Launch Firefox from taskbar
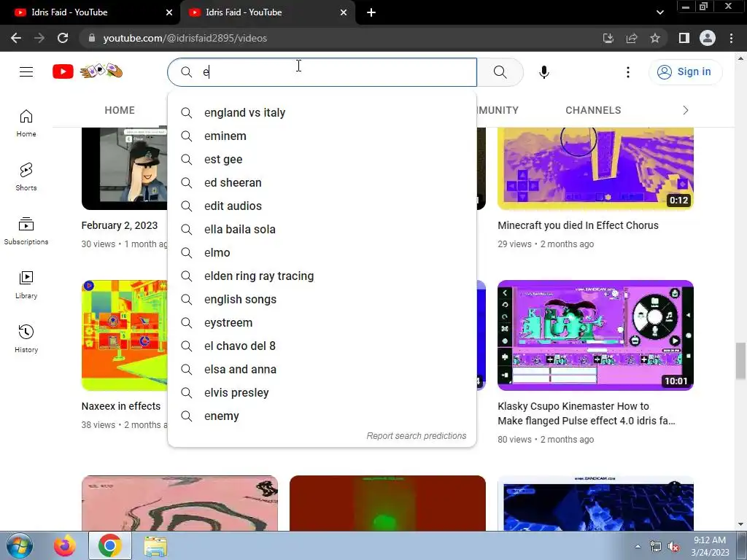747x560 pixels. [65, 545]
